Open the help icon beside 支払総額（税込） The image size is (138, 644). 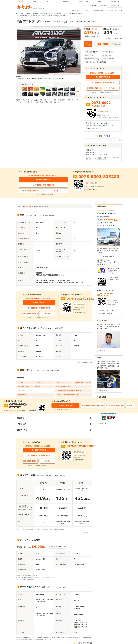[96, 29]
